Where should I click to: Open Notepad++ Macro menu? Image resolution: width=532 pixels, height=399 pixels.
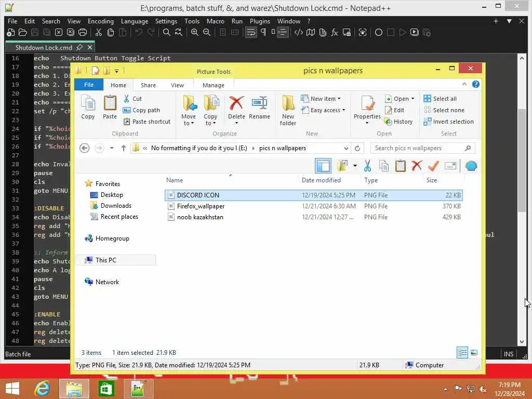[216, 21]
